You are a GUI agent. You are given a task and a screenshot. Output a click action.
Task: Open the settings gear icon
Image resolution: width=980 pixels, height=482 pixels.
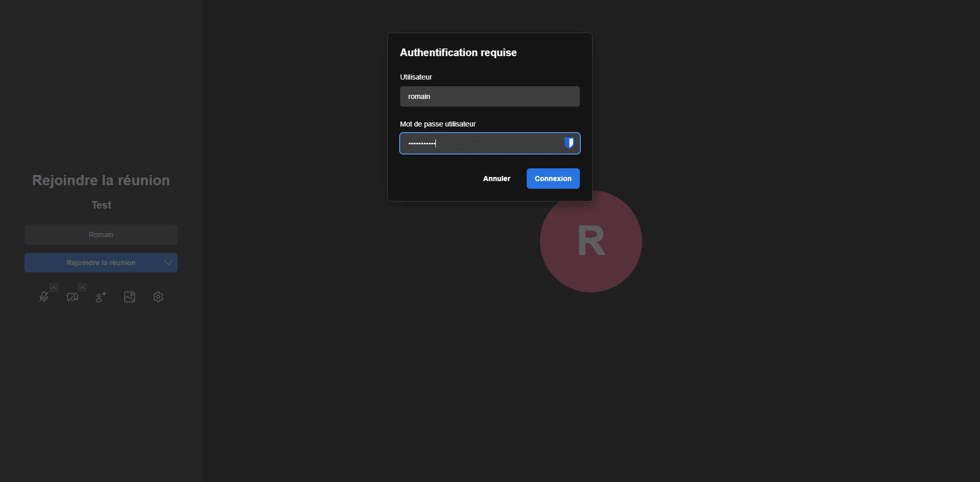pos(158,297)
